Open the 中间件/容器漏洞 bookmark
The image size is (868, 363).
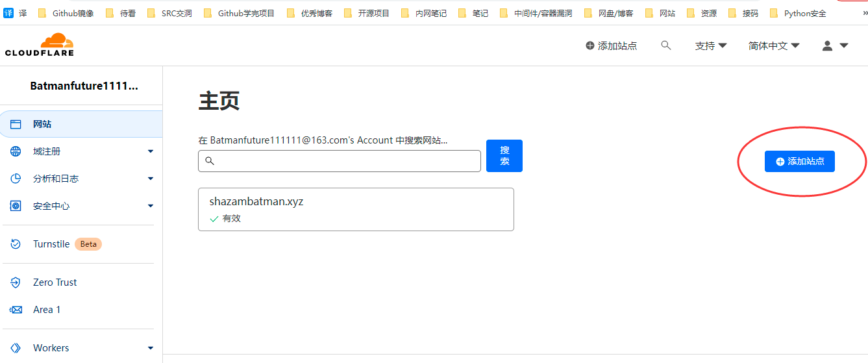pyautogui.click(x=536, y=13)
